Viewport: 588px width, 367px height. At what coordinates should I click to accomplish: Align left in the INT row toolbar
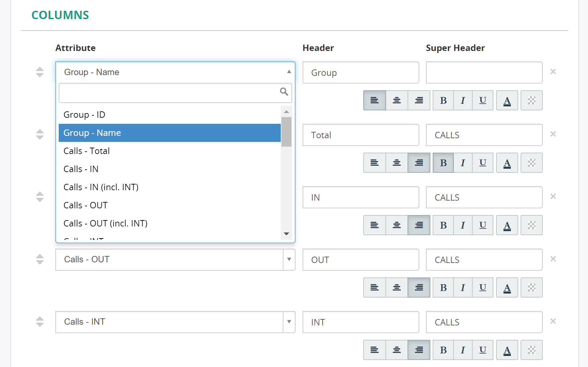tap(375, 350)
